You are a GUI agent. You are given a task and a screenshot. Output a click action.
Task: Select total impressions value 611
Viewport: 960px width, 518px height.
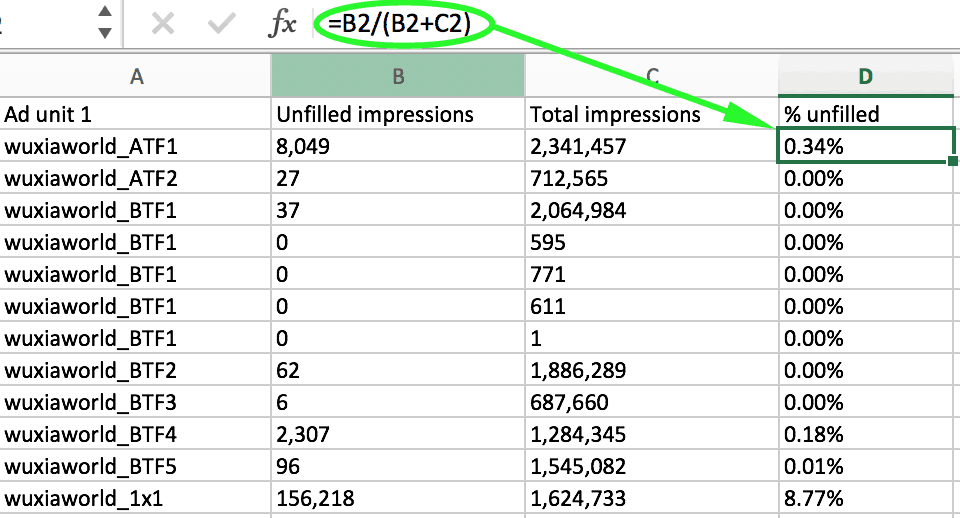click(652, 306)
